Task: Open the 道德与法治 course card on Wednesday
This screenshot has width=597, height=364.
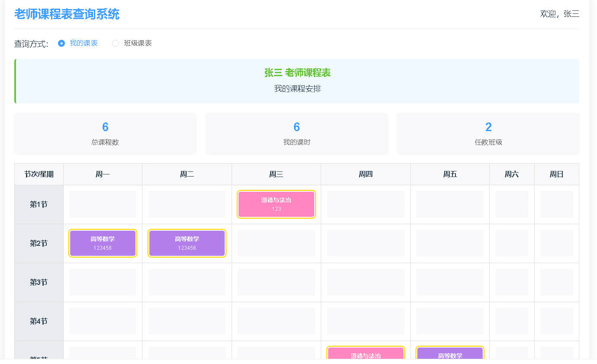Action: pyautogui.click(x=276, y=204)
